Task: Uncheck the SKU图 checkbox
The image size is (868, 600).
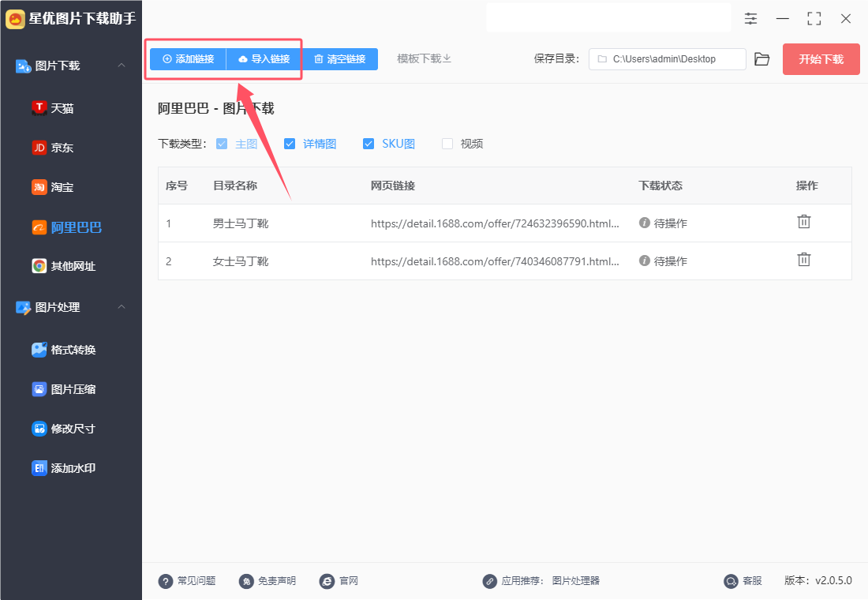Action: (x=369, y=144)
